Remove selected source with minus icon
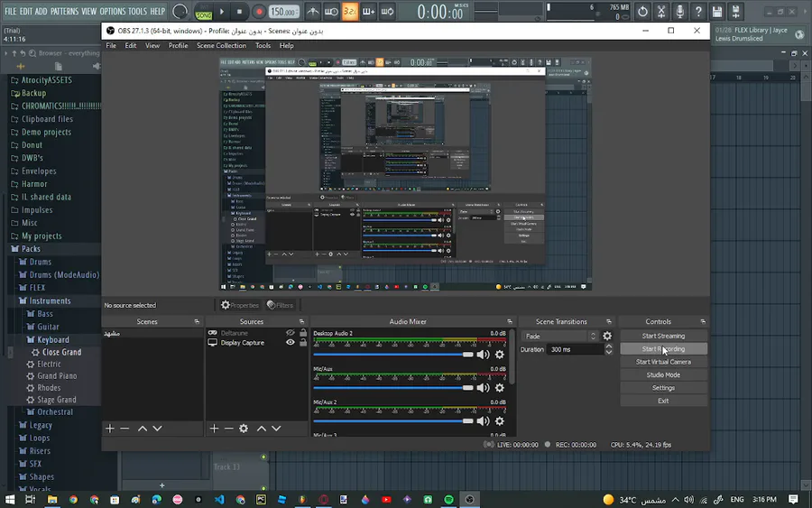The height and width of the screenshot is (508, 812). click(x=228, y=429)
